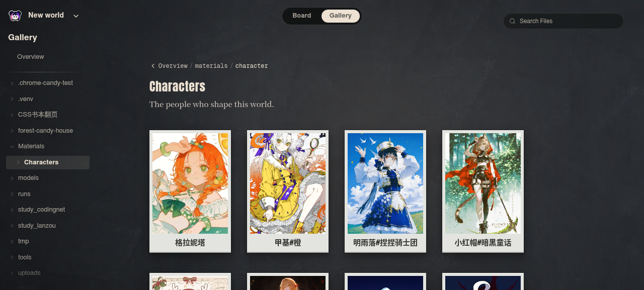This screenshot has height=290, width=644.
Task: Select forest-candy-house folder label
Action: (x=45, y=131)
